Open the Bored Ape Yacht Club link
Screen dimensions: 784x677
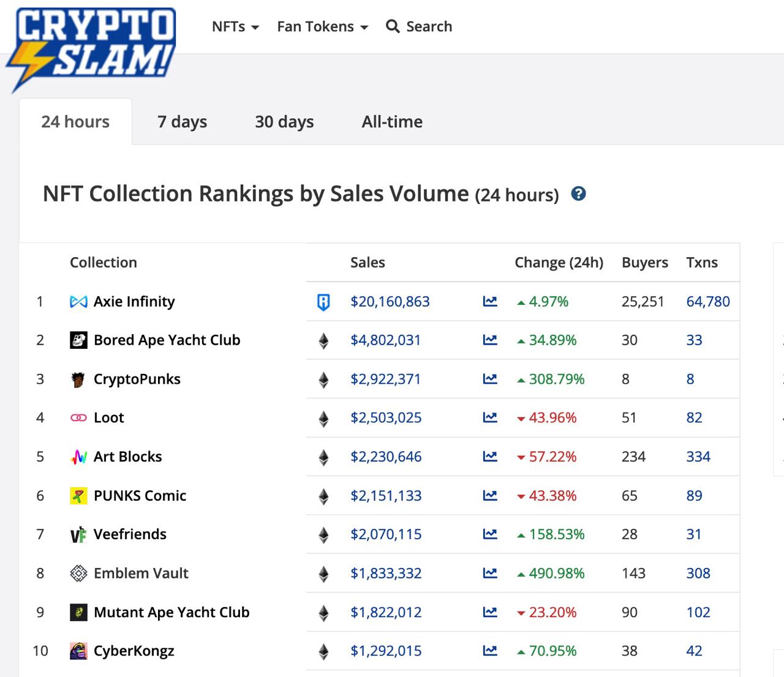coord(167,340)
